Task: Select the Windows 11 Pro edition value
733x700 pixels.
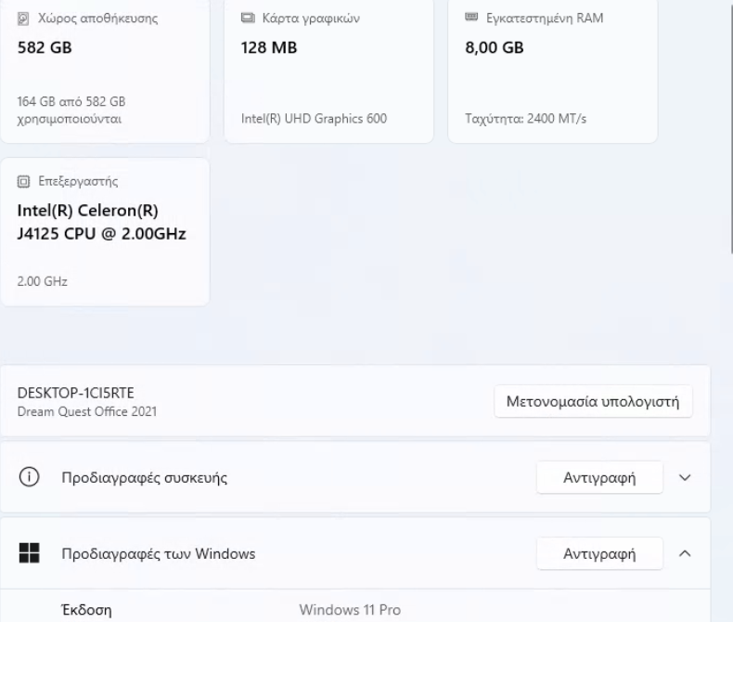Action: click(350, 610)
